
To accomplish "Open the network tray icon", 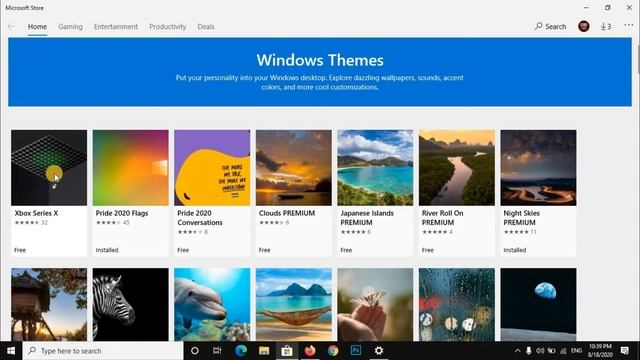I will tap(563, 351).
